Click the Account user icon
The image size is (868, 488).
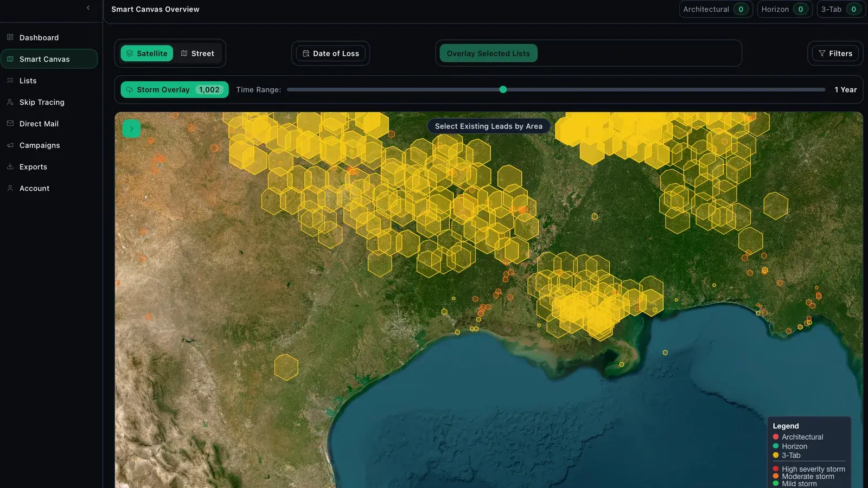point(10,188)
